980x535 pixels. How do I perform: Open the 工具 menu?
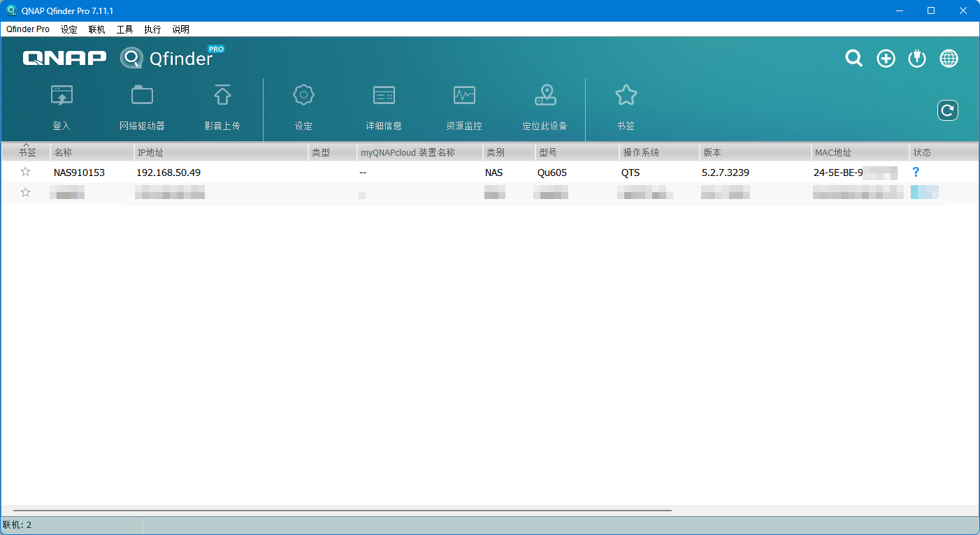pyautogui.click(x=124, y=29)
